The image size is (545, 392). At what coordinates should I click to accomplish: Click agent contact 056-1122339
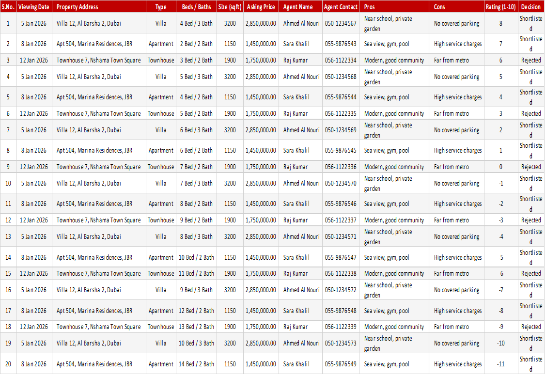341,327
